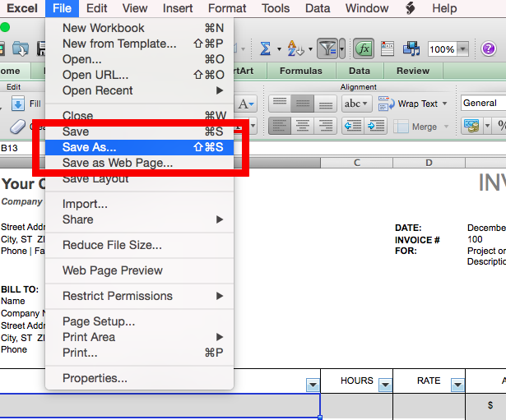Open the abc text orientation dropdown
The height and width of the screenshot is (420, 506).
click(356, 104)
